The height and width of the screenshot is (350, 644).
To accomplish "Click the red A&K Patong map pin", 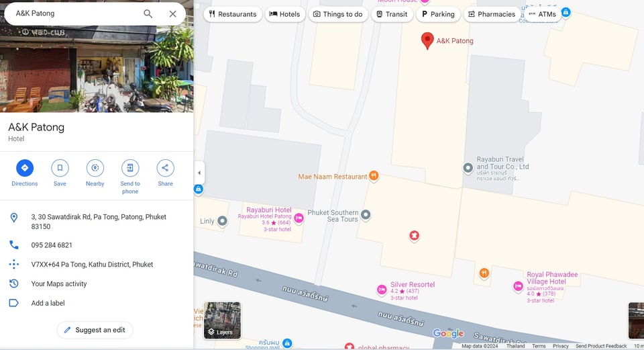I will click(x=427, y=40).
